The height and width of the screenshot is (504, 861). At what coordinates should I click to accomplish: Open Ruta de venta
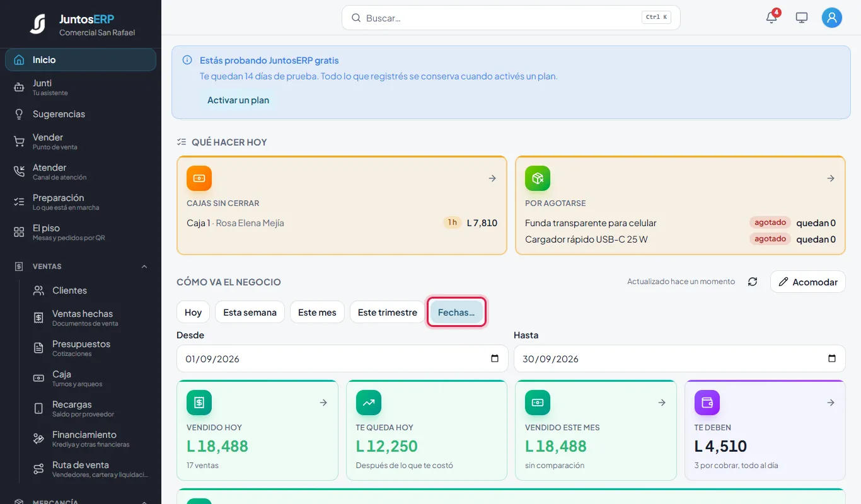90,469
